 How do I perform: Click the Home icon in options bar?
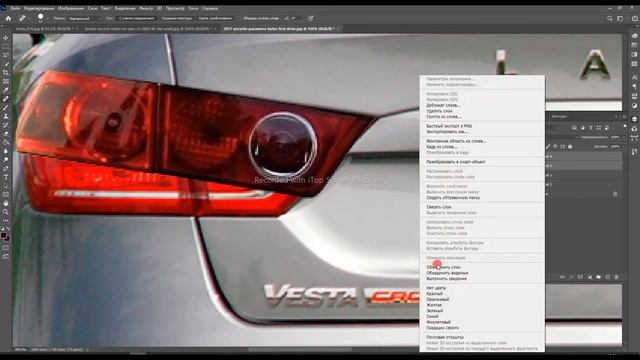click(8, 18)
